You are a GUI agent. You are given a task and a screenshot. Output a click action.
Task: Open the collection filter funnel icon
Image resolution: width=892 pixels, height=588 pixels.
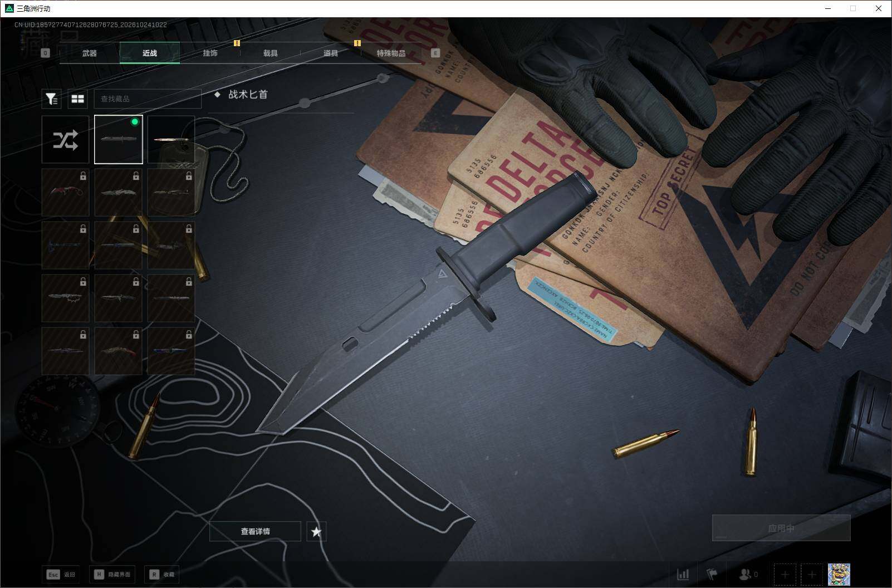(x=51, y=99)
